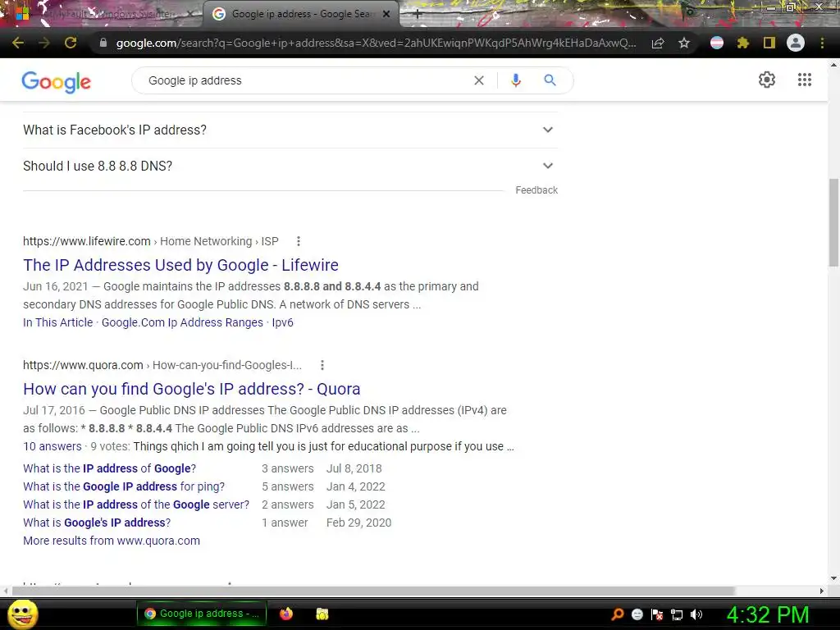This screenshot has height=630, width=840.
Task: Close the Google ip address tab
Action: click(x=386, y=15)
